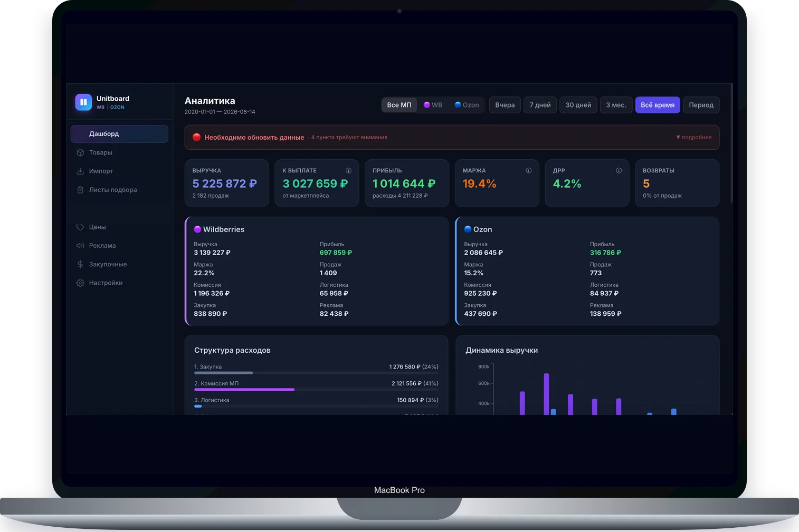
Task: Select the Всё время period
Action: coord(658,105)
